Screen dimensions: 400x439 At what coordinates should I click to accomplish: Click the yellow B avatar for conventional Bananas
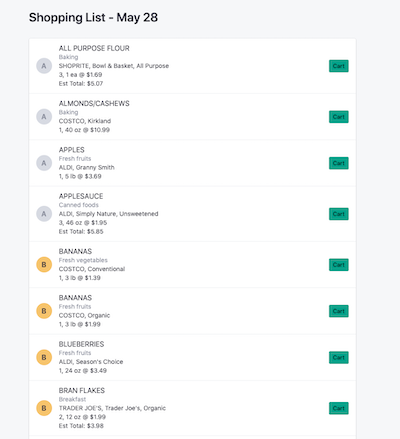(44, 265)
